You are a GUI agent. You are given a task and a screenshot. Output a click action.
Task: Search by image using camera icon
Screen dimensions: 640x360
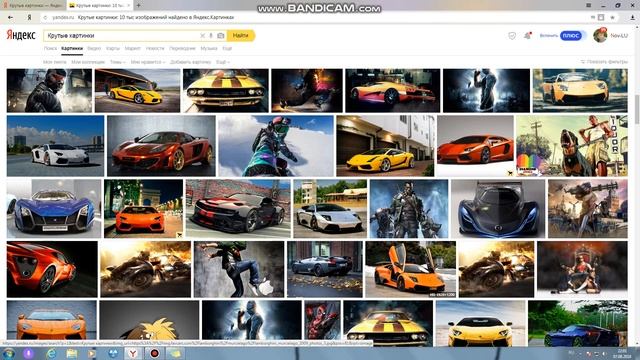220,36
